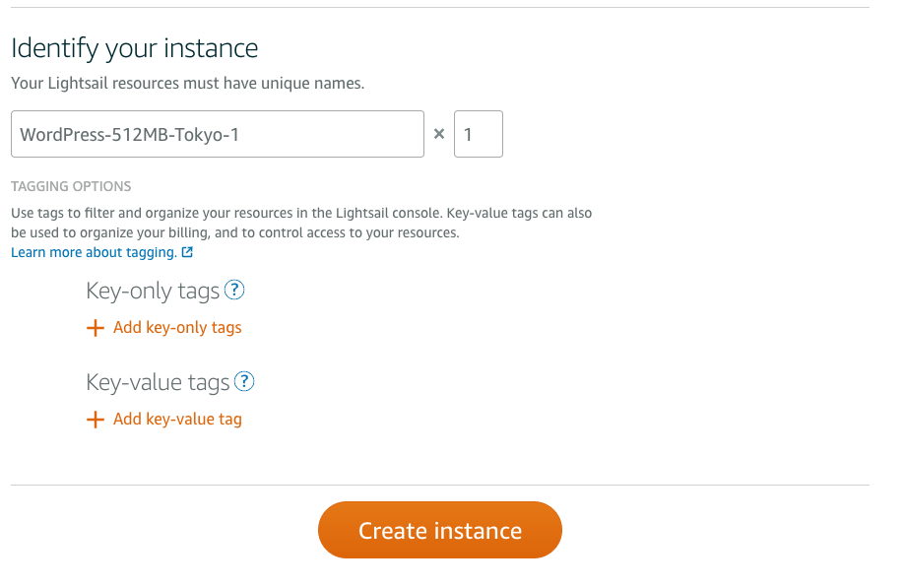Image resolution: width=903 pixels, height=588 pixels.
Task: Click the help icon beside Key-only tags
Action: pos(234,291)
